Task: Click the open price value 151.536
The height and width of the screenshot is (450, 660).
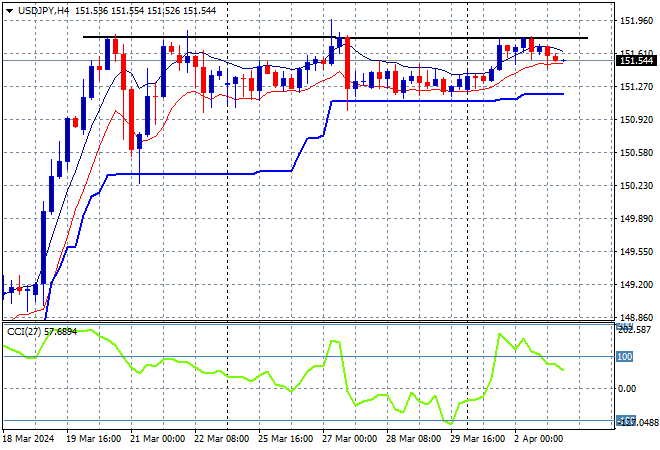Action: pyautogui.click(x=91, y=11)
